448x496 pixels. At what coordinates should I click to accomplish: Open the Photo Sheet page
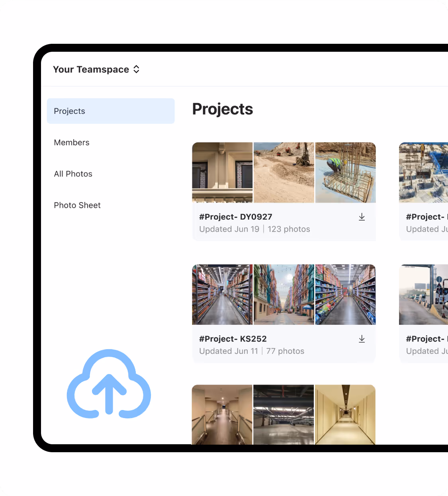(77, 205)
